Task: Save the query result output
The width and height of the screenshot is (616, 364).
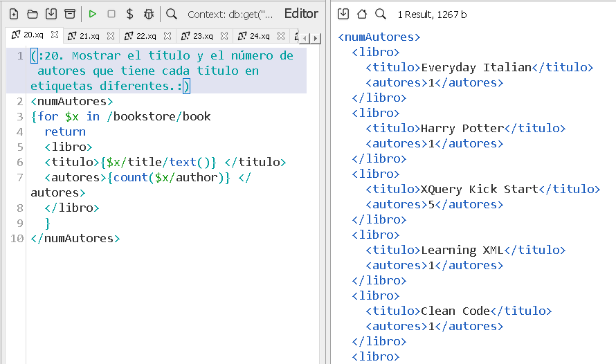Action: click(x=343, y=14)
